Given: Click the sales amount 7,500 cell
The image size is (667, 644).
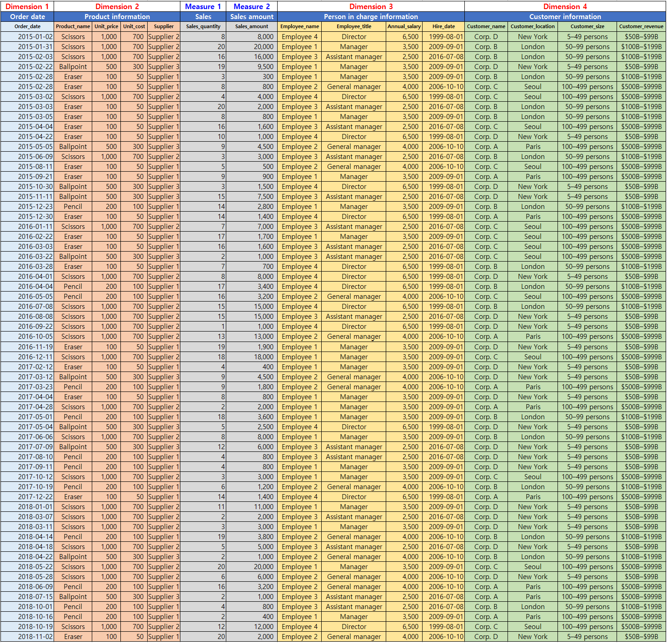Looking at the screenshot, I should pos(252,197).
